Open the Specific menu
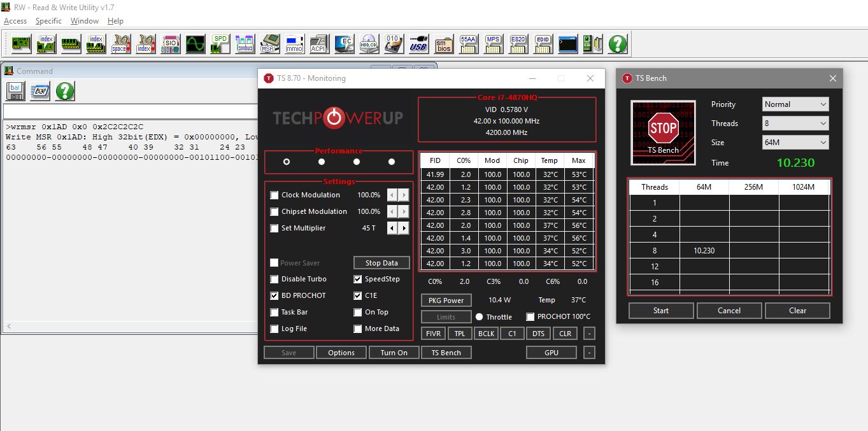Image resolution: width=868 pixels, height=431 pixels. [48, 21]
